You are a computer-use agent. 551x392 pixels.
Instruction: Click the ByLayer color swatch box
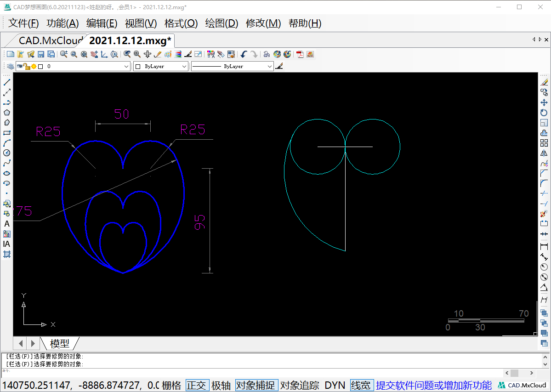138,66
